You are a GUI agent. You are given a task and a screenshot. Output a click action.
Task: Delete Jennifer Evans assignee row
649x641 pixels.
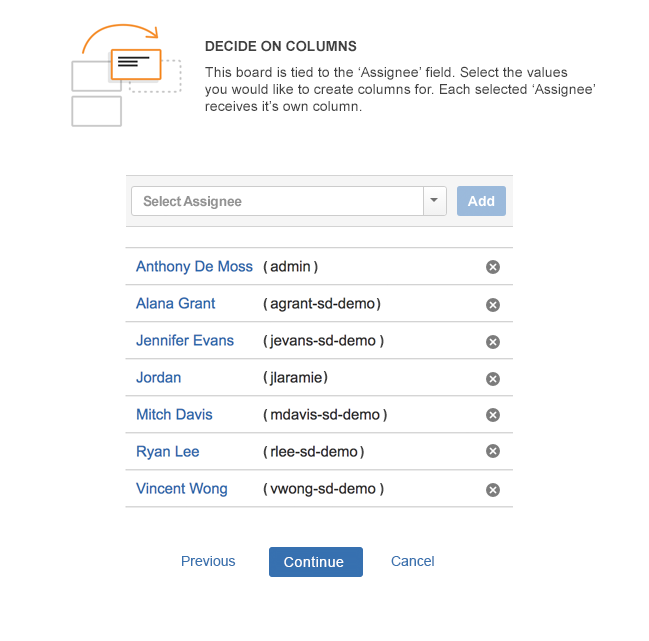pos(493,342)
